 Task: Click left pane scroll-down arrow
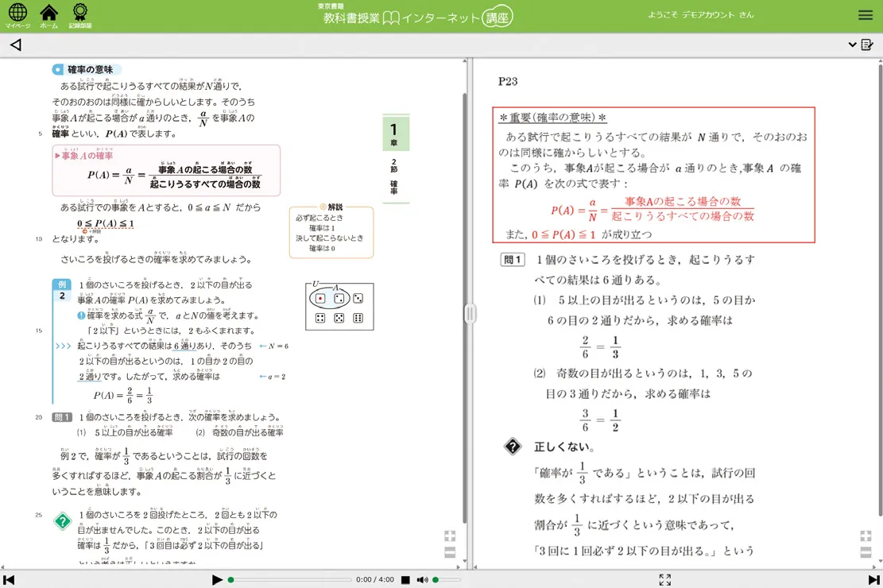pyautogui.click(x=465, y=560)
